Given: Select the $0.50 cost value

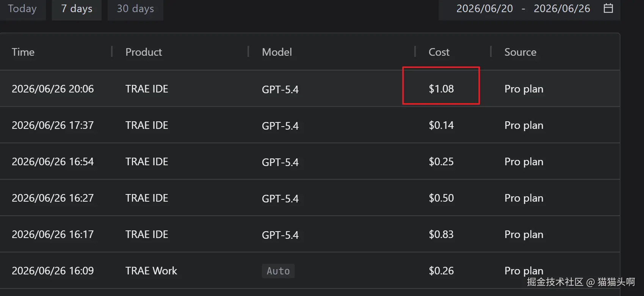Looking at the screenshot, I should click(441, 198).
